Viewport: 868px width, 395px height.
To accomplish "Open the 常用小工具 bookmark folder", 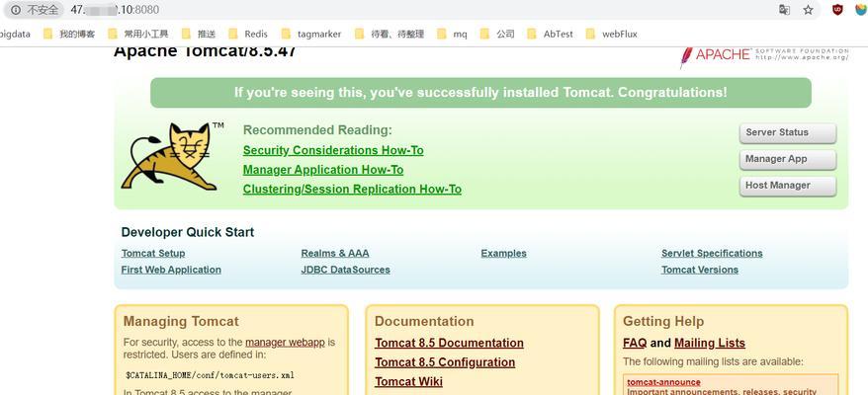I will 138,35.
